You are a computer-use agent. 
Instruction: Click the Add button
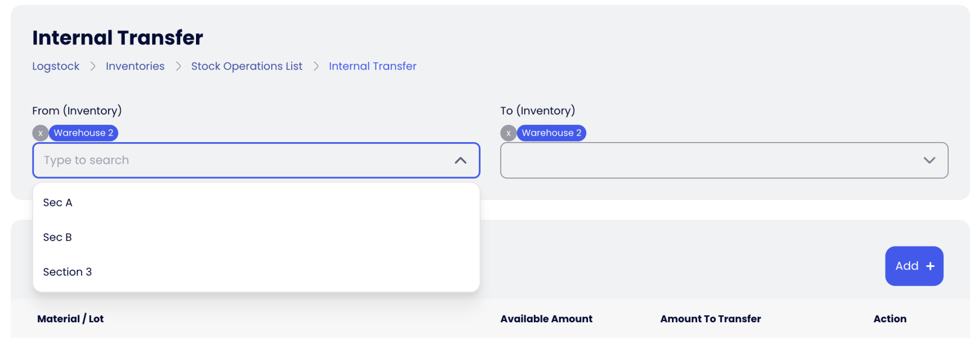(x=907, y=266)
